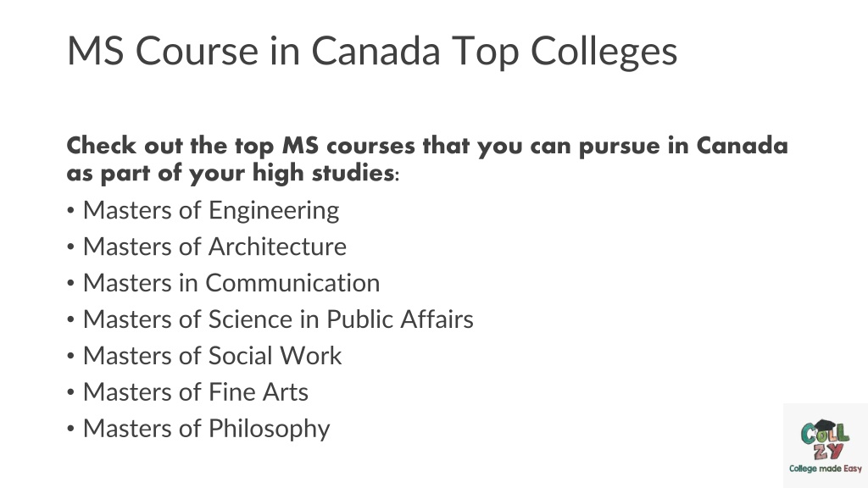Select 'Masters of Architecture' bullet text
Screen dimensions: 868x488
coord(214,247)
